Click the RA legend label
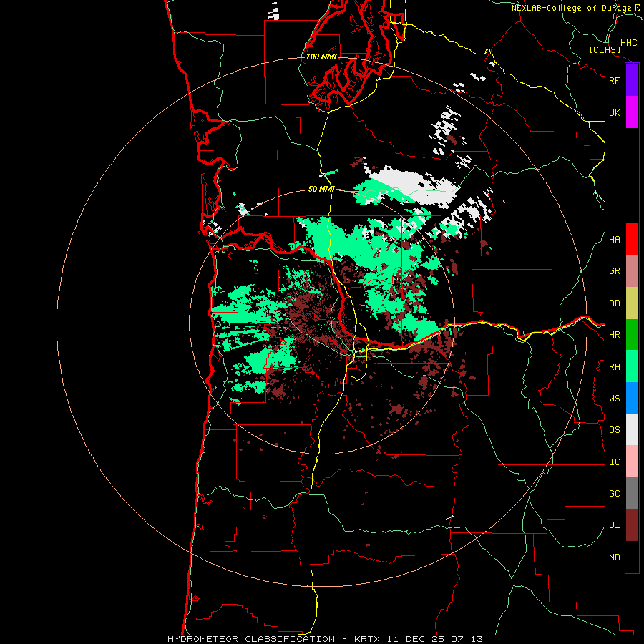This screenshot has height=644, width=644. [x=614, y=367]
